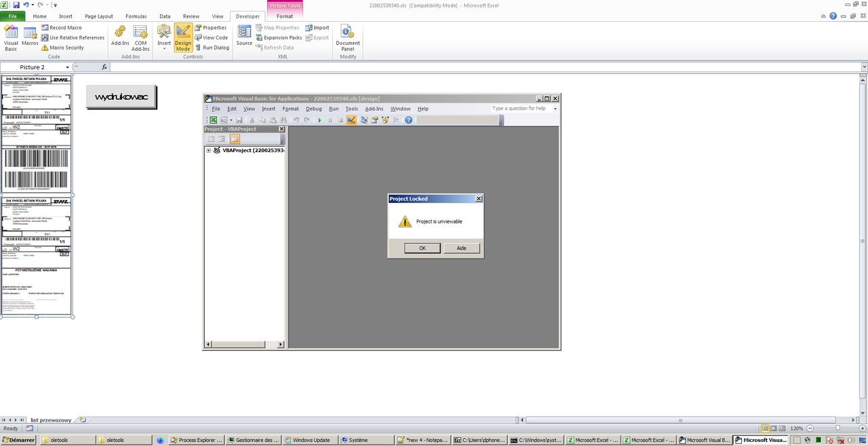The height and width of the screenshot is (446, 868).
Task: Open the File tab
Action: pyautogui.click(x=12, y=16)
